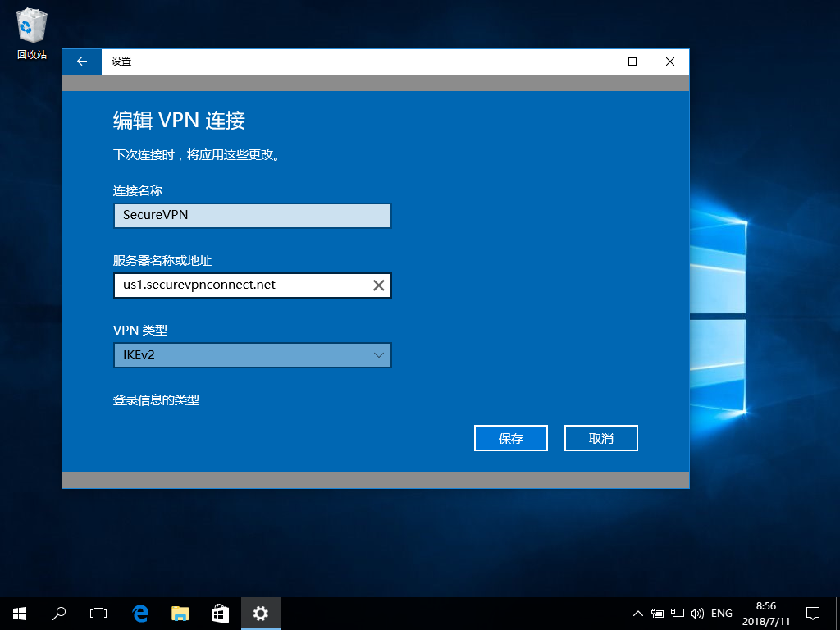The height and width of the screenshot is (630, 840).
Task: Click the VPN 类型 label
Action: click(x=140, y=331)
